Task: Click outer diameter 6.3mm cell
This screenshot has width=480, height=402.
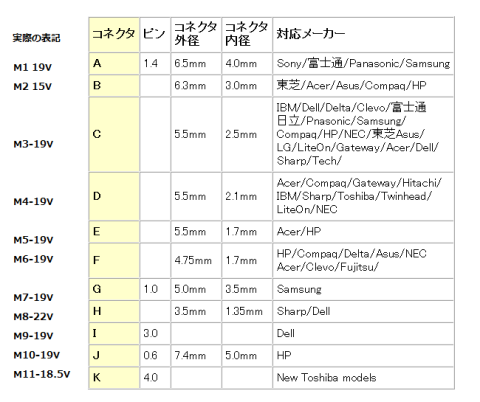Action: tap(196, 86)
